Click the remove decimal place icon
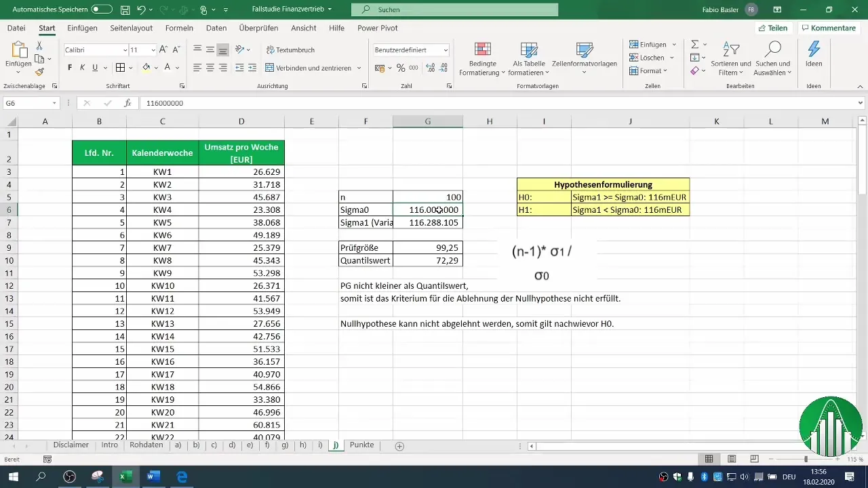The width and height of the screenshot is (868, 488). tap(442, 68)
